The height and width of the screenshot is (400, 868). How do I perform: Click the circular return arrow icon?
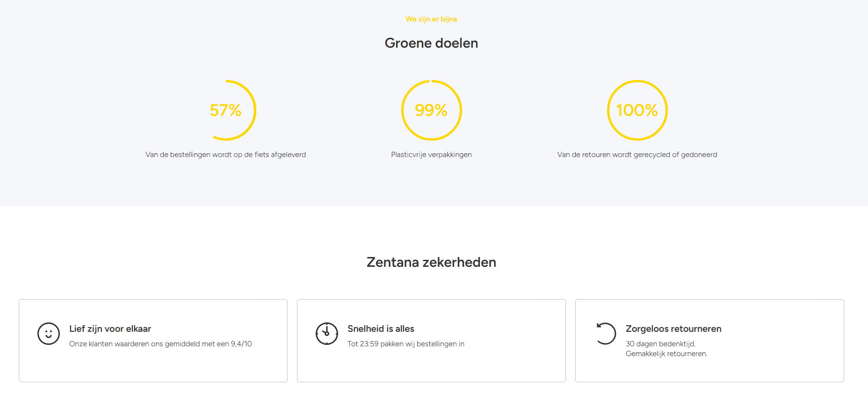(606, 334)
